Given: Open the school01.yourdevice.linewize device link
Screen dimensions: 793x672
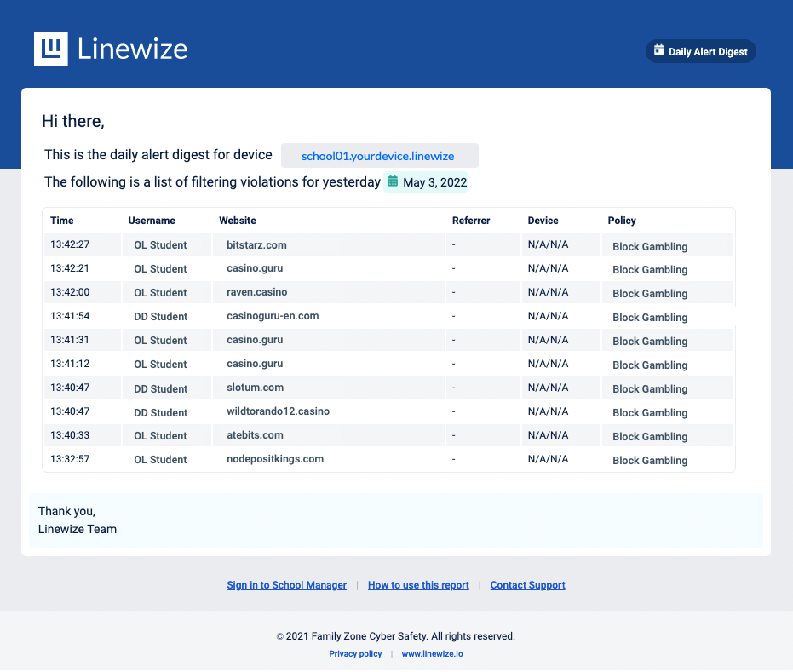Looking at the screenshot, I should click(x=378, y=156).
